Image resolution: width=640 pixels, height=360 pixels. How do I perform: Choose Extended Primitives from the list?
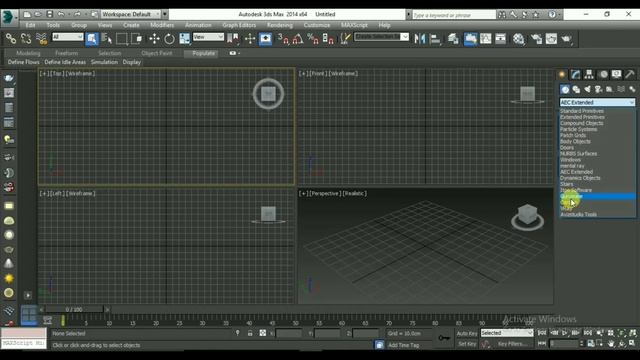(x=582, y=117)
